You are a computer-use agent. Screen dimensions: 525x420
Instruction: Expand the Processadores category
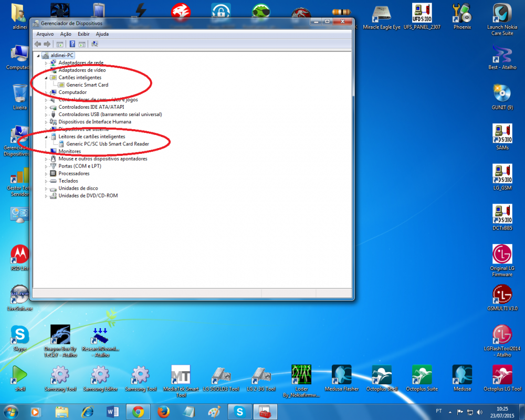coord(46,174)
